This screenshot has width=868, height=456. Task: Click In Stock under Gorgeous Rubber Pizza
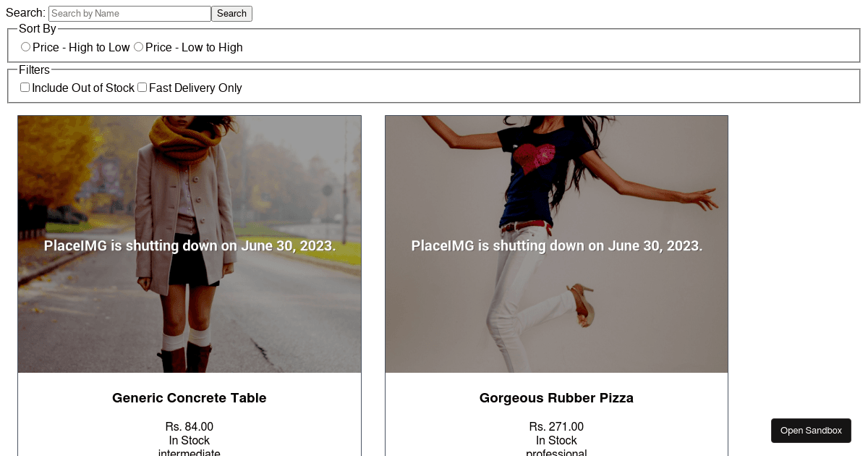pos(556,440)
